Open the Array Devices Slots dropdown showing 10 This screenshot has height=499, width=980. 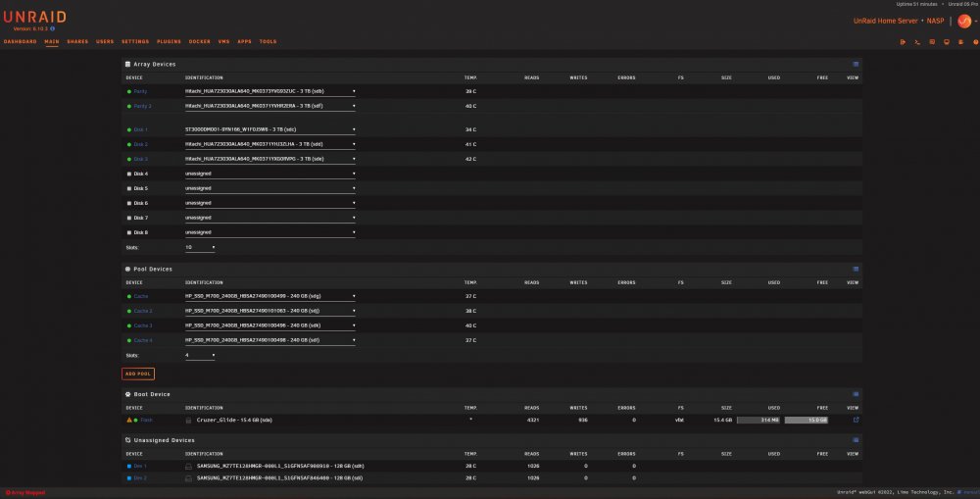pos(200,248)
